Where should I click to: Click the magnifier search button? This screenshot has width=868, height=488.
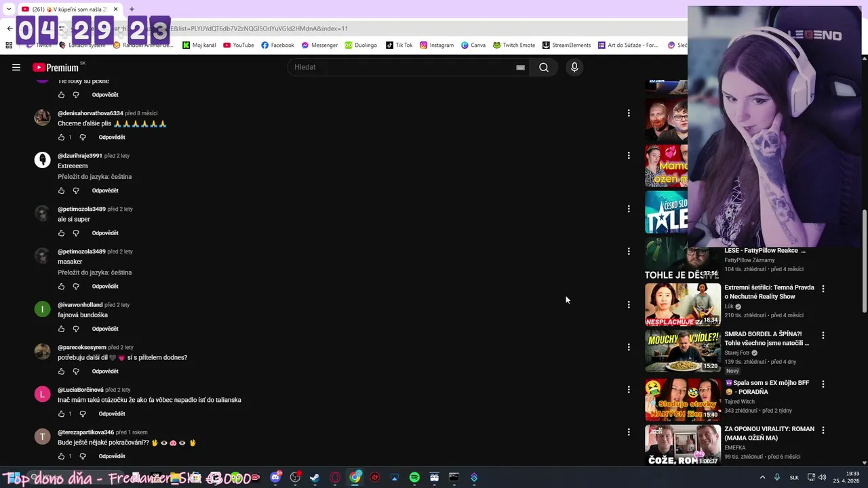tap(544, 67)
